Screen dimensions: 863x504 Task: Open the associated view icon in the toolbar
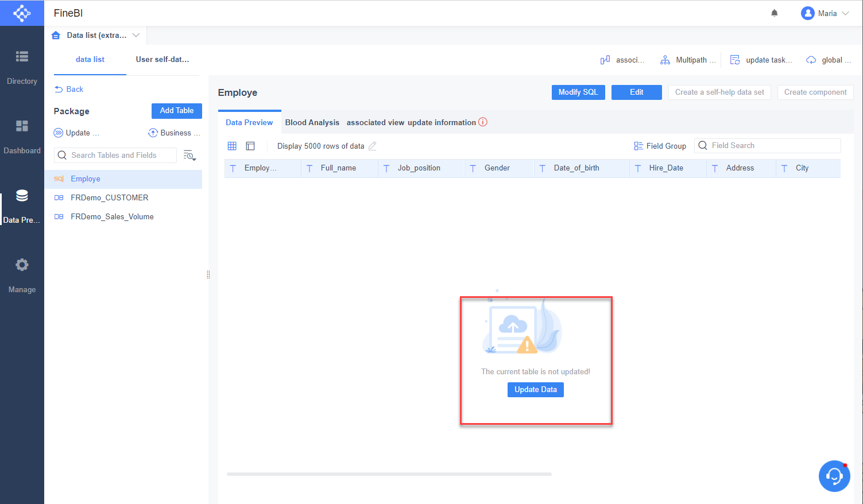tap(605, 59)
